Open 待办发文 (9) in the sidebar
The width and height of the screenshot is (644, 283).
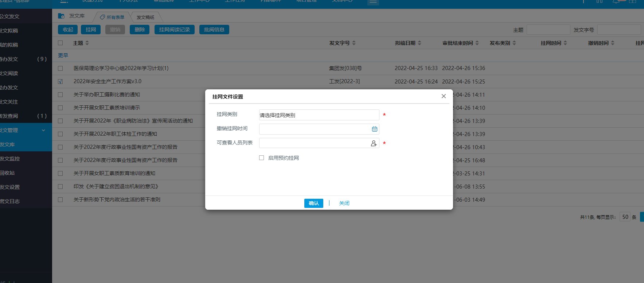click(x=26, y=59)
